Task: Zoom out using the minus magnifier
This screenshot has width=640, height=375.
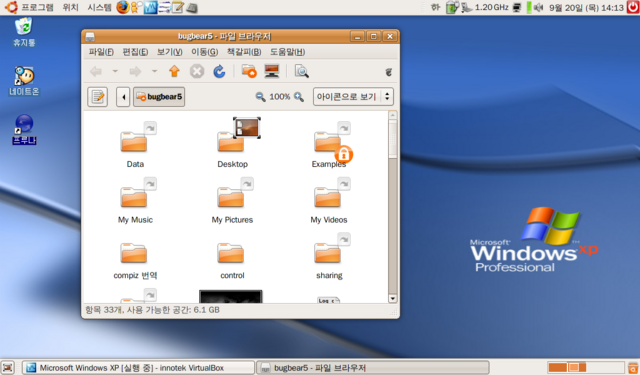Action: click(260, 97)
